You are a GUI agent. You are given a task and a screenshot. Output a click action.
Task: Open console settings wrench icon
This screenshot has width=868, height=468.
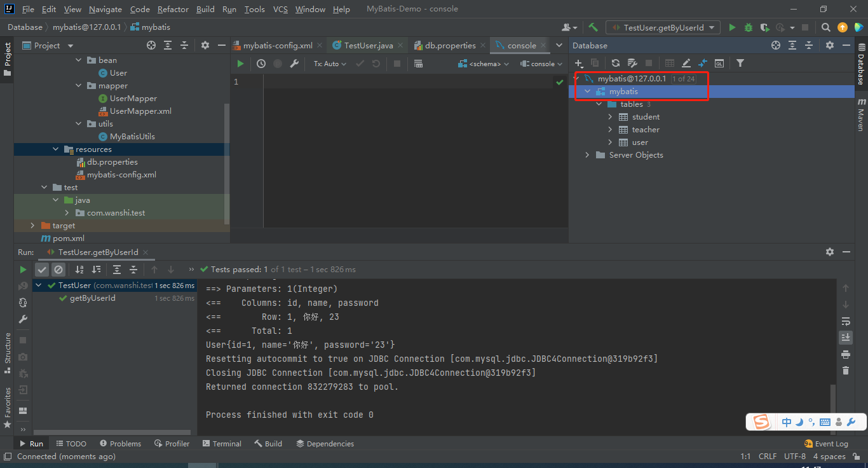[294, 64]
